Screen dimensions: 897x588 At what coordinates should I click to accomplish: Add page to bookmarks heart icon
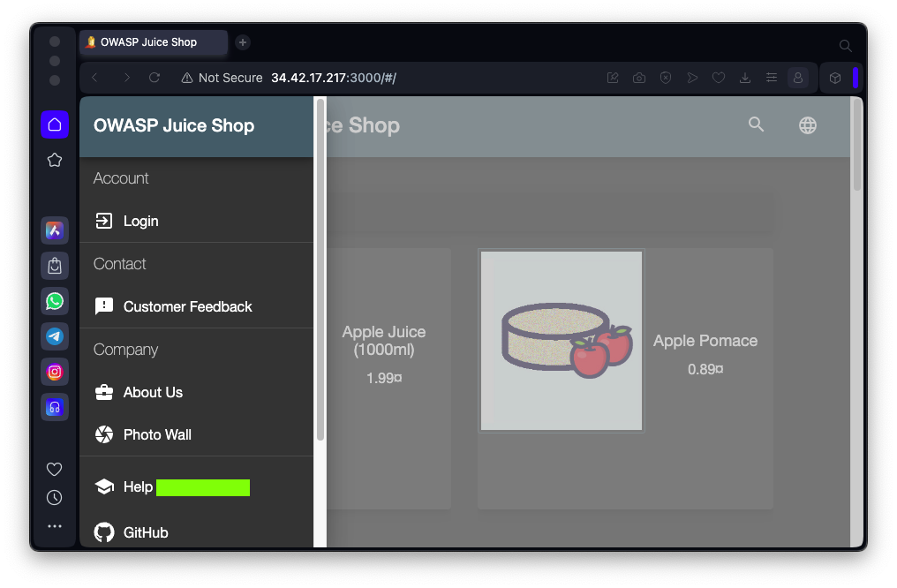[x=719, y=78]
